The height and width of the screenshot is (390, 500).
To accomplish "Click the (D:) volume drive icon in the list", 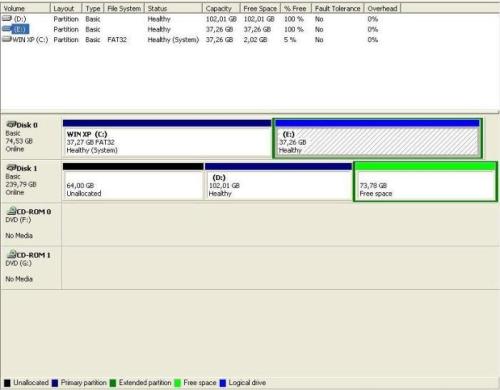I will tap(7, 19).
